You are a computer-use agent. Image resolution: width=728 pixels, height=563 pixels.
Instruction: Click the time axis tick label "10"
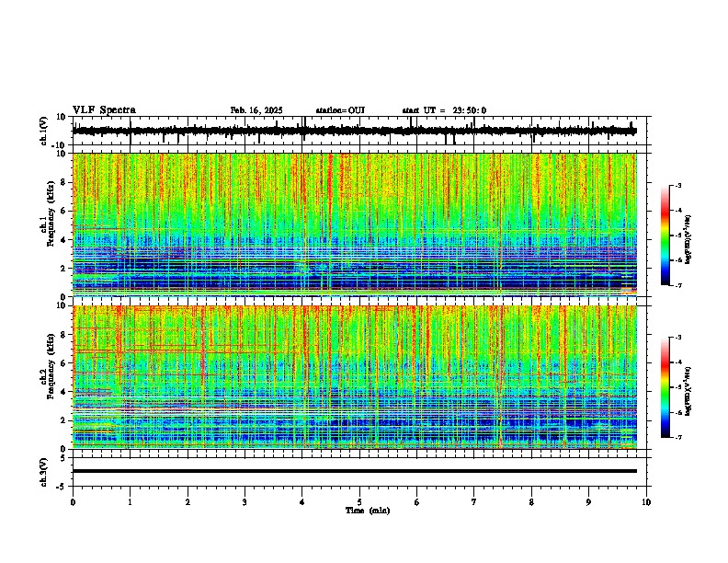[646, 502]
